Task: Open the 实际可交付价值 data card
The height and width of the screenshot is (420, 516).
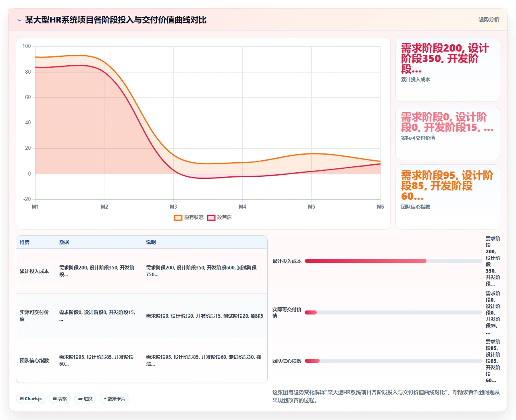Action: (448, 133)
